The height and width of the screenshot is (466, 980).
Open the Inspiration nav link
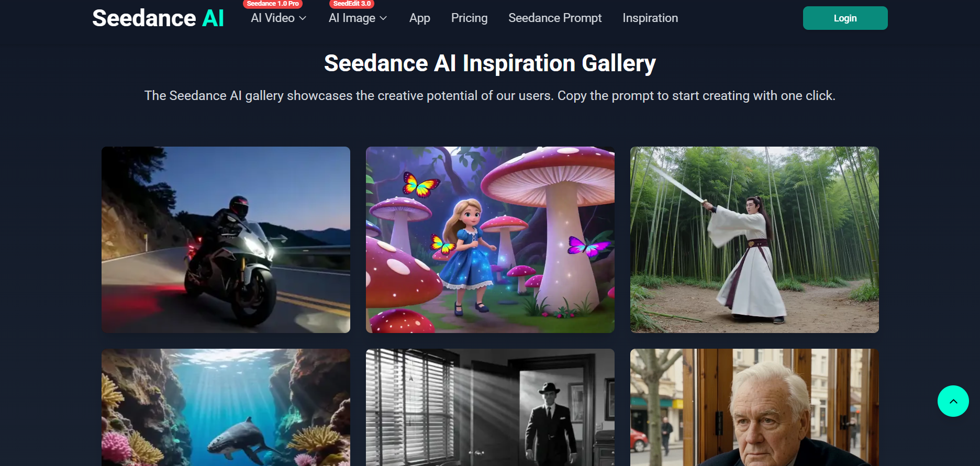point(650,18)
